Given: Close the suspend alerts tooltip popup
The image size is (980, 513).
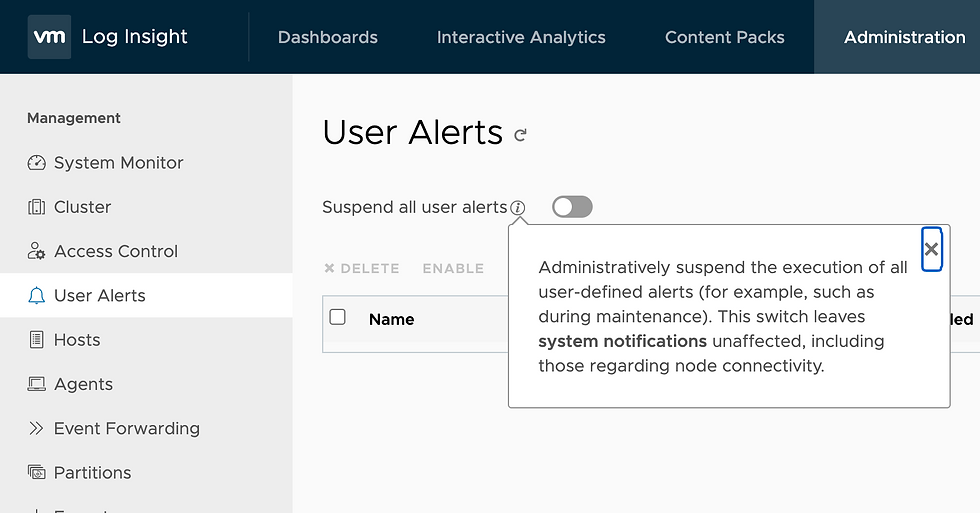Looking at the screenshot, I should [x=931, y=249].
